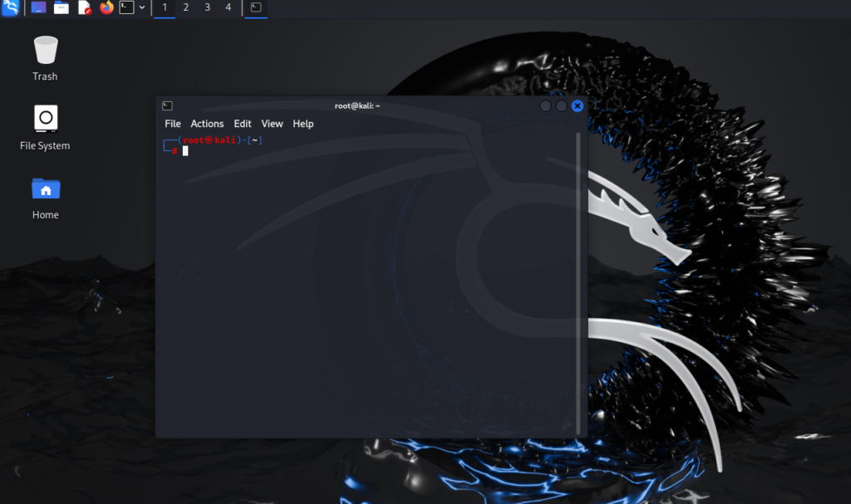Open the text editor from the panel
851x504 pixels.
point(84,8)
